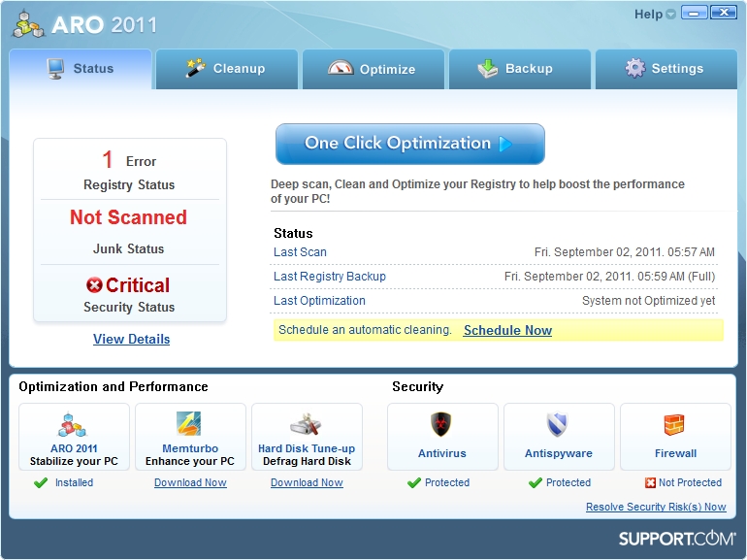Screen dimensions: 747x560
Task: Click 'Memturbo' product name
Action: tap(190, 448)
